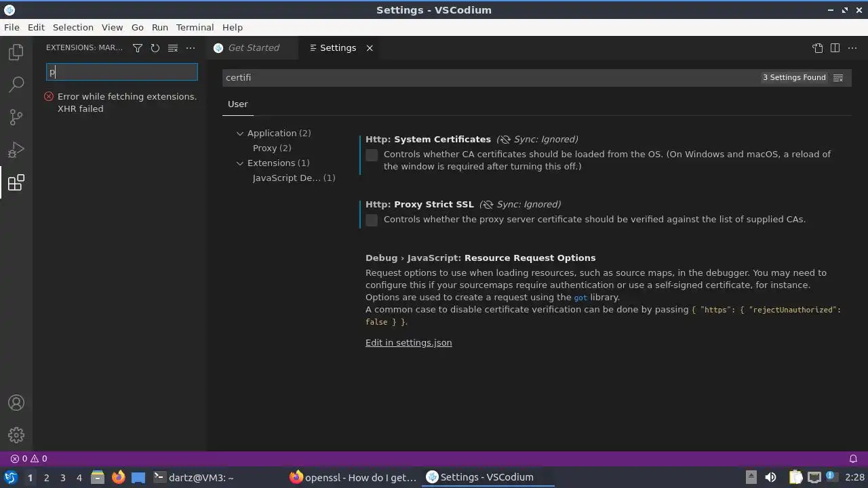
Task: Open the Selection menu
Action: click(x=73, y=28)
